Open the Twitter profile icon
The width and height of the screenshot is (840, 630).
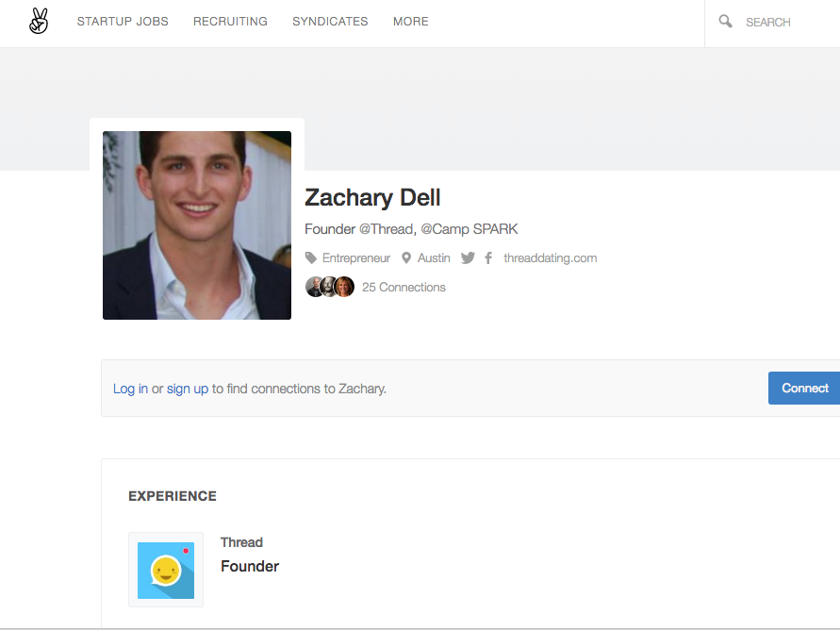[x=468, y=257]
